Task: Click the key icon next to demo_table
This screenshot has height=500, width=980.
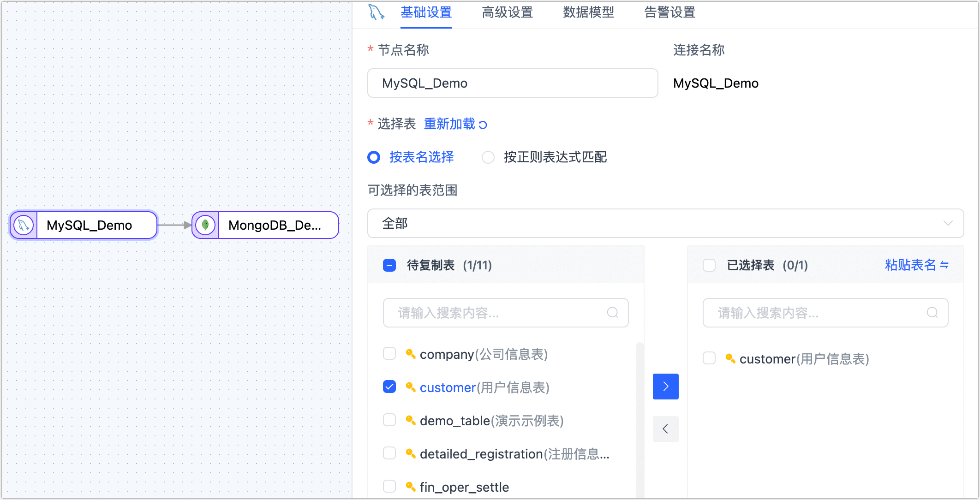Action: tap(410, 420)
